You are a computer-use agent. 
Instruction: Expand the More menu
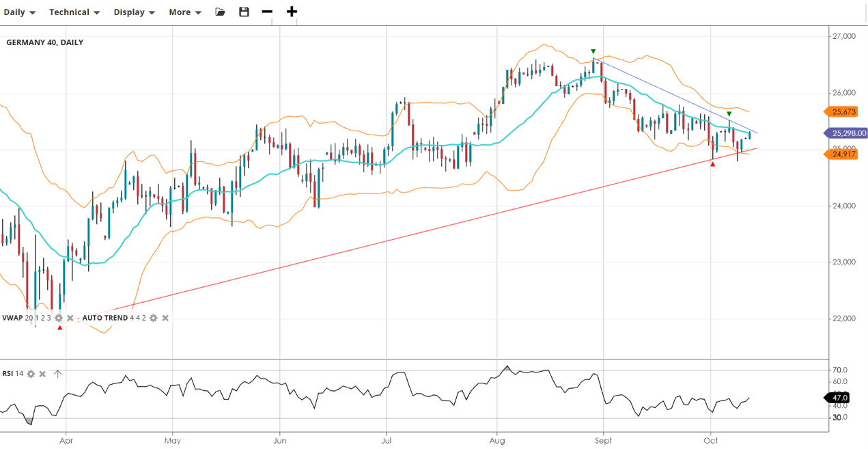[185, 12]
